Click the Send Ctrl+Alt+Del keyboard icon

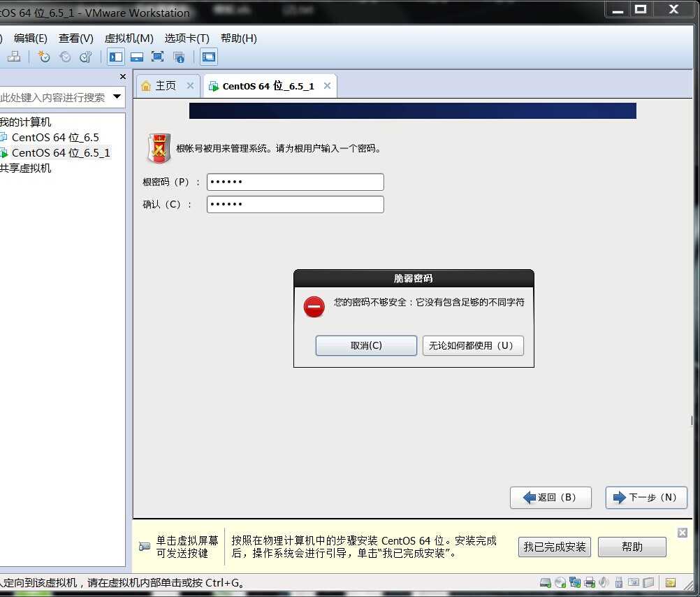coord(14,57)
